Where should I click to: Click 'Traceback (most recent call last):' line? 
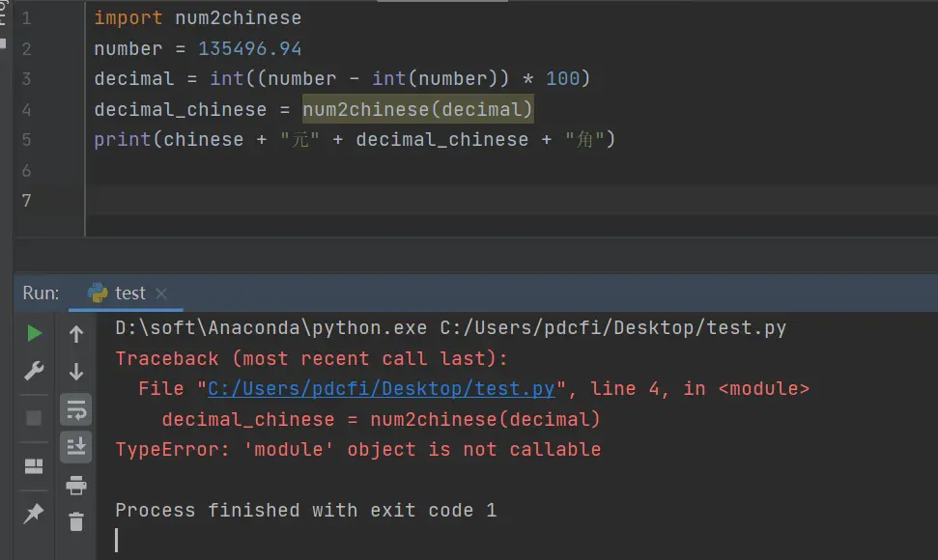coord(312,358)
